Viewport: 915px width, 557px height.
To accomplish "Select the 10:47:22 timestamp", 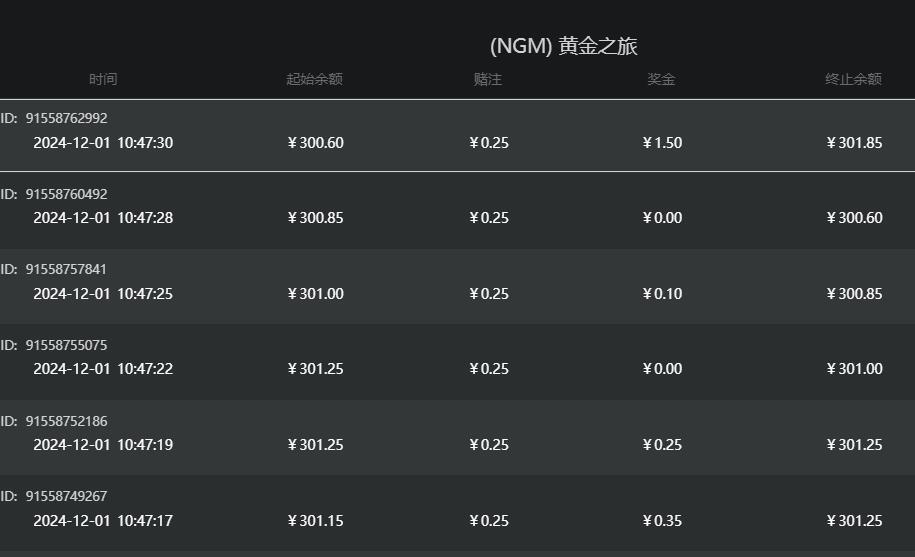I will [x=145, y=369].
